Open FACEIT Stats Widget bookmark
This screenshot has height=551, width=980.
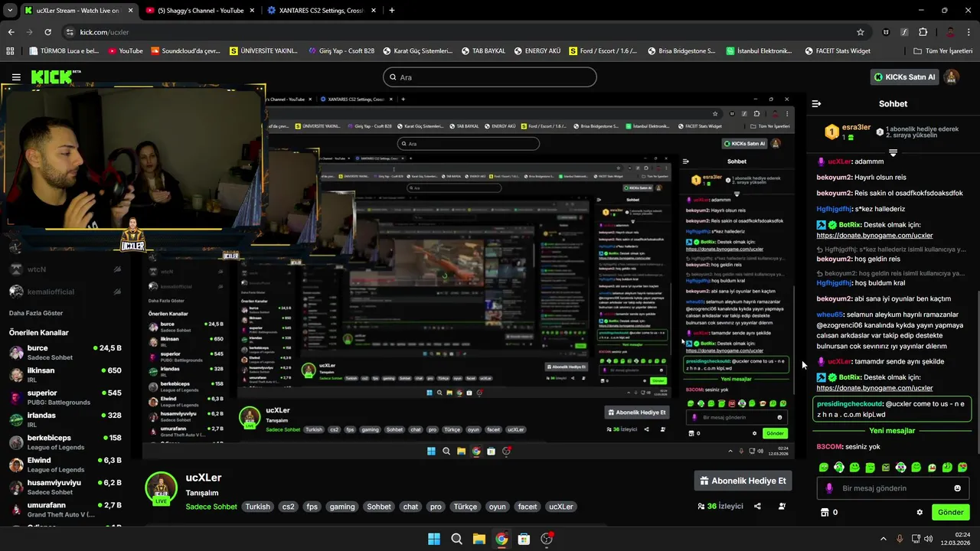click(838, 51)
